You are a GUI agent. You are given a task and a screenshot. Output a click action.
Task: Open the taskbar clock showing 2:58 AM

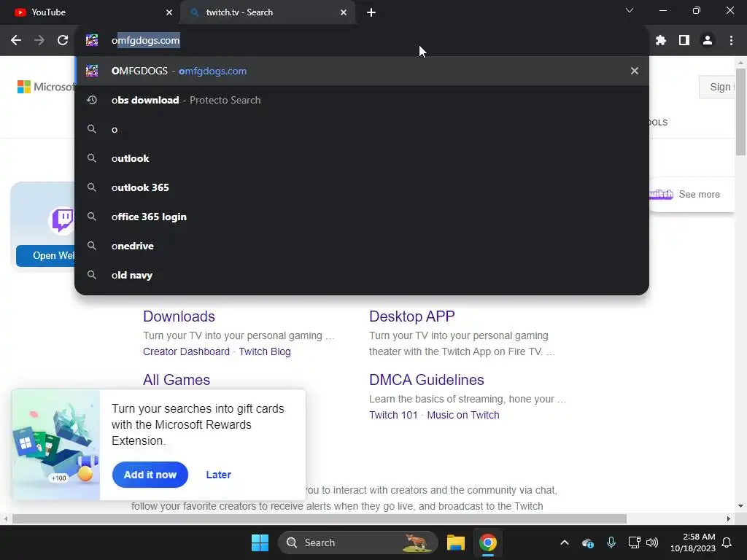(x=693, y=542)
